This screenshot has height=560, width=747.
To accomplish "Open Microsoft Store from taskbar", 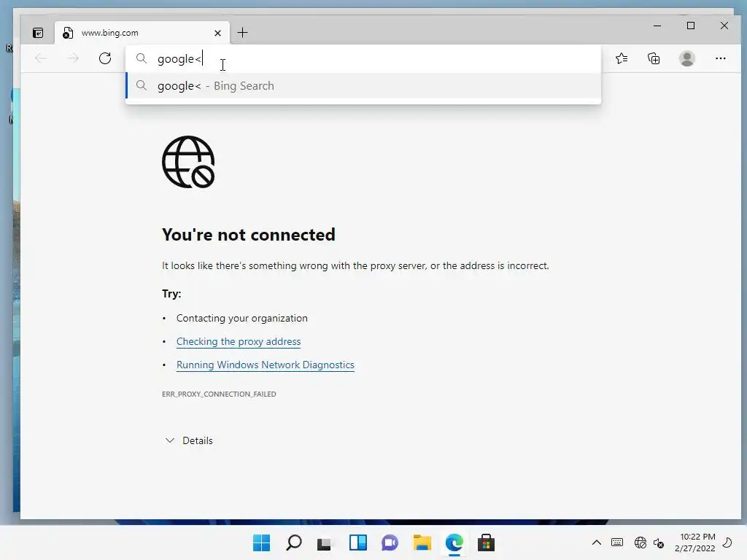I will pos(486,542).
